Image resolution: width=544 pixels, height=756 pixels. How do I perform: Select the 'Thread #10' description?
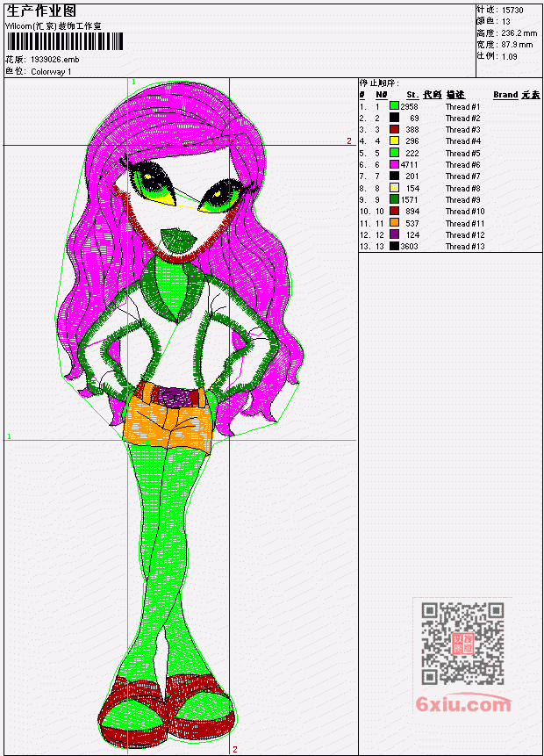tap(465, 212)
